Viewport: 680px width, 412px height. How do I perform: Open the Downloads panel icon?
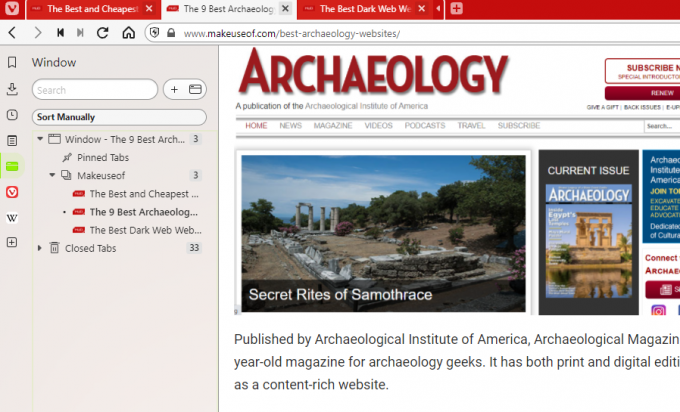(x=12, y=89)
